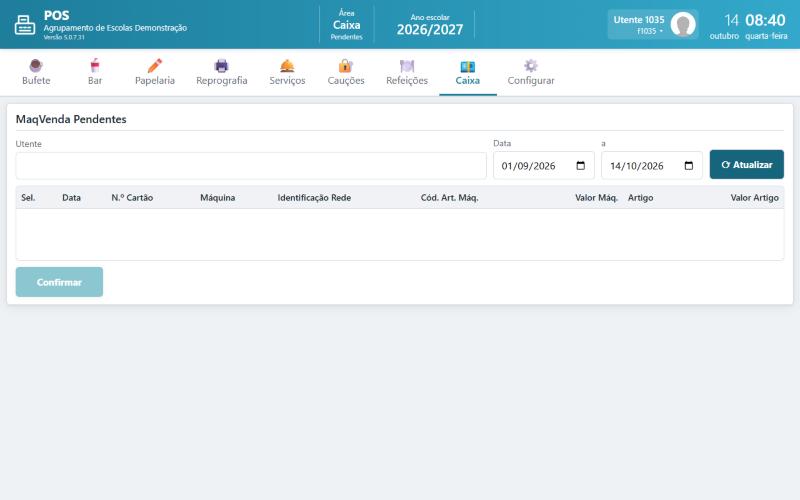Click the Identificação Rede column header

pos(314,197)
